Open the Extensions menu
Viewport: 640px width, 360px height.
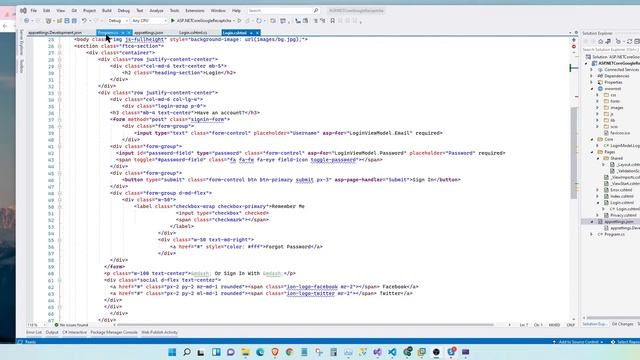click(x=195, y=11)
